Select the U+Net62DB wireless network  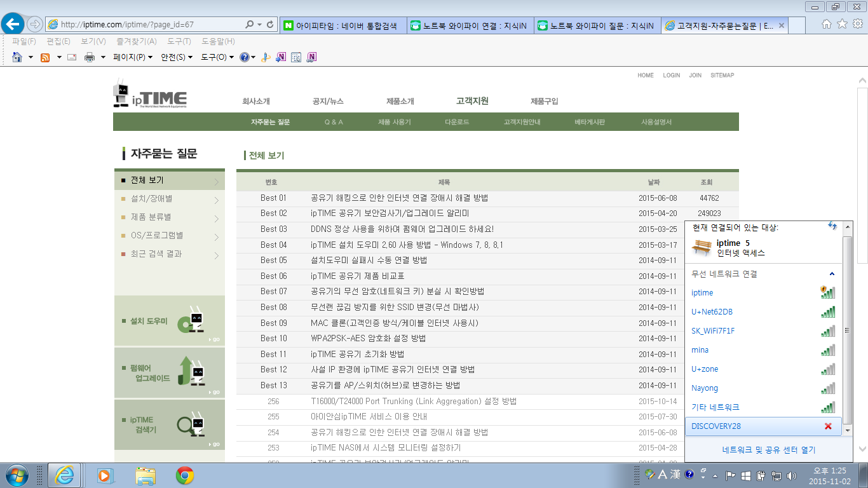(763, 312)
